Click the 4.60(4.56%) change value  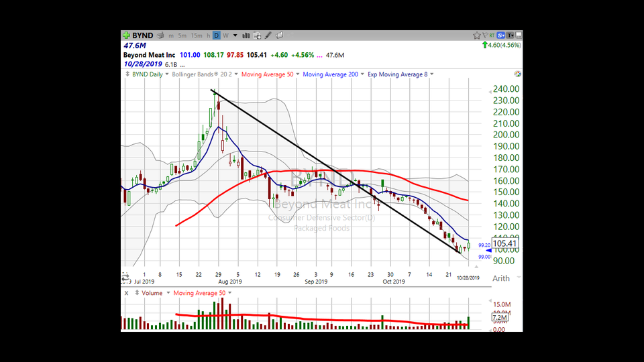click(x=504, y=45)
